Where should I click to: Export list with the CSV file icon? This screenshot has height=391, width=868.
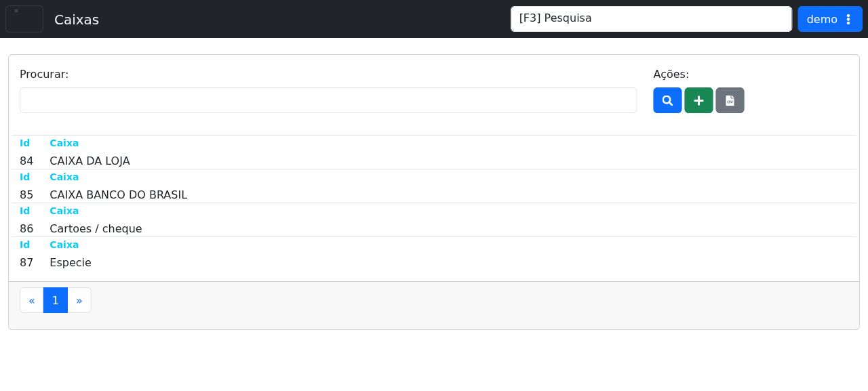click(x=730, y=100)
